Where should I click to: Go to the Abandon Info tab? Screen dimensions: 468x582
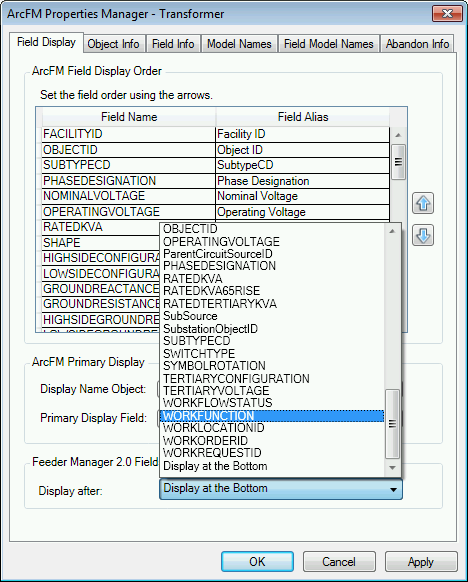[x=417, y=44]
